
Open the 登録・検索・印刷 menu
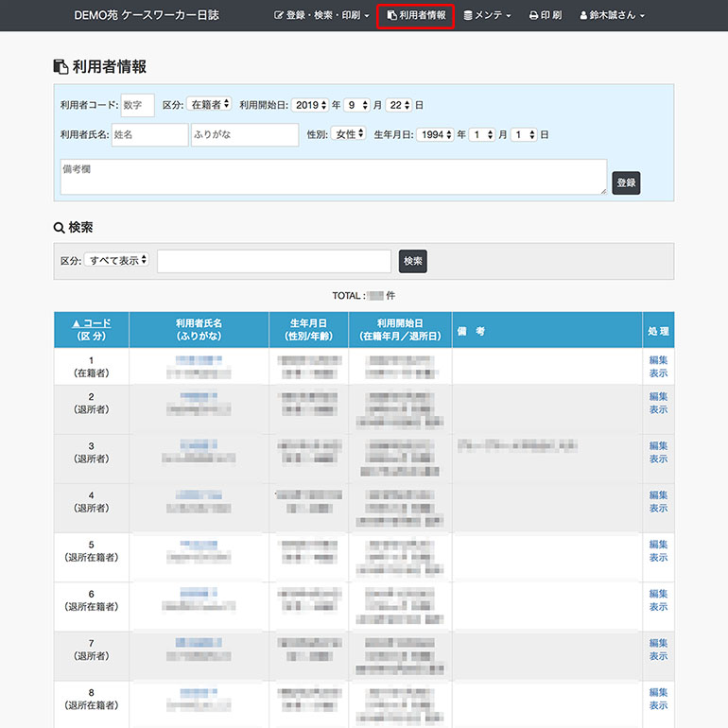(321, 15)
